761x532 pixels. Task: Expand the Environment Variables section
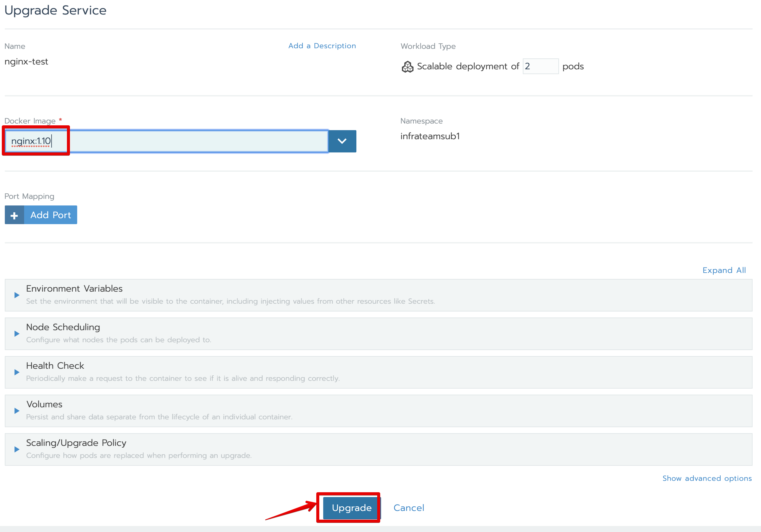74,289
